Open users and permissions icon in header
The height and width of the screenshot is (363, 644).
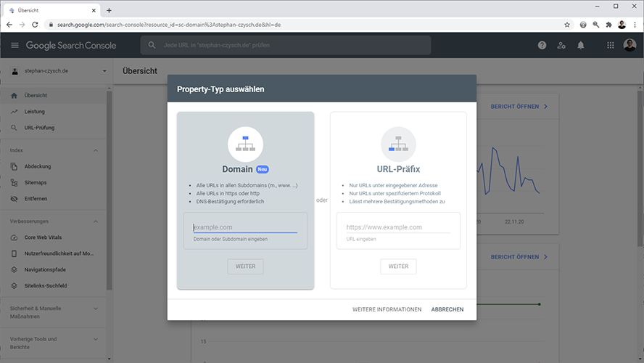pos(561,45)
